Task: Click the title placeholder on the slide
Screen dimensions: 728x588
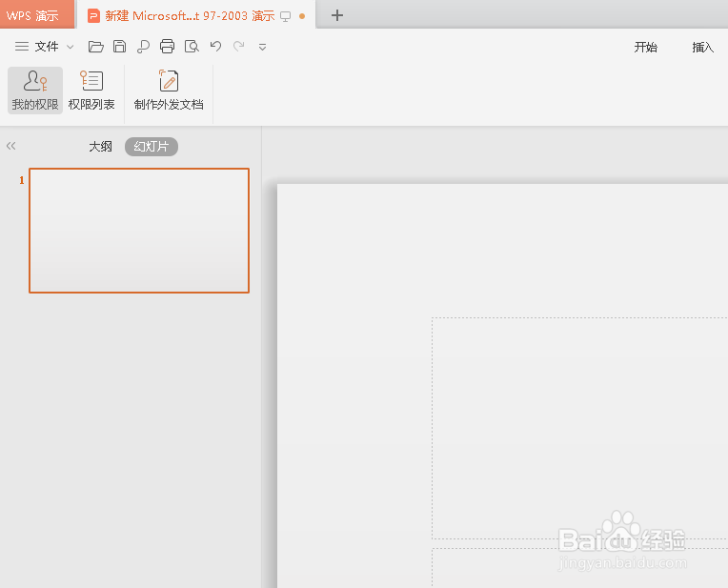Action: pos(580,428)
